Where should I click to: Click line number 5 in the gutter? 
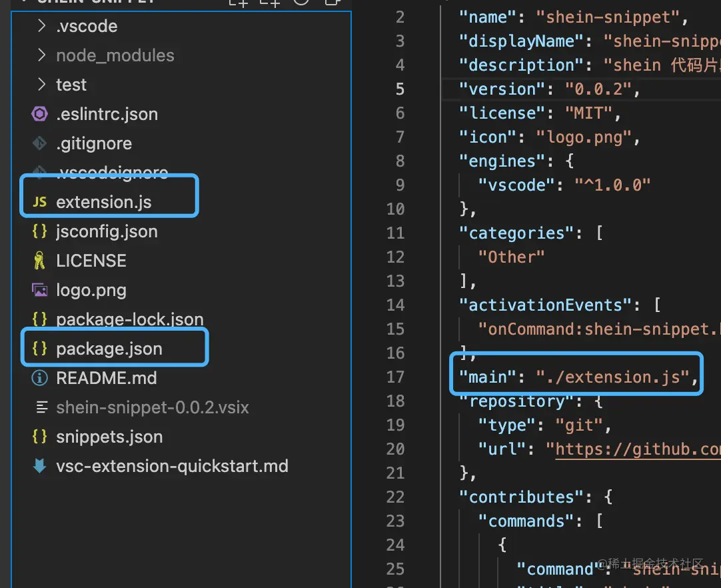click(400, 89)
